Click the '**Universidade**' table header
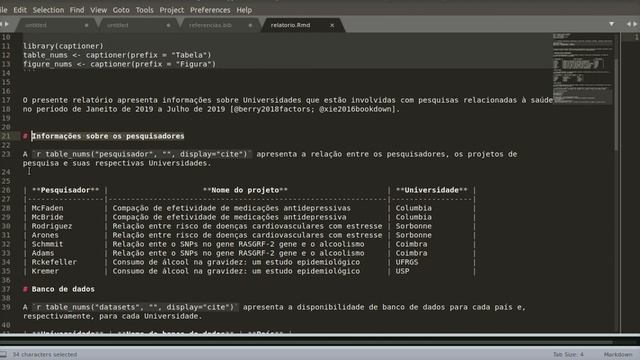640x360 pixels. click(431, 190)
